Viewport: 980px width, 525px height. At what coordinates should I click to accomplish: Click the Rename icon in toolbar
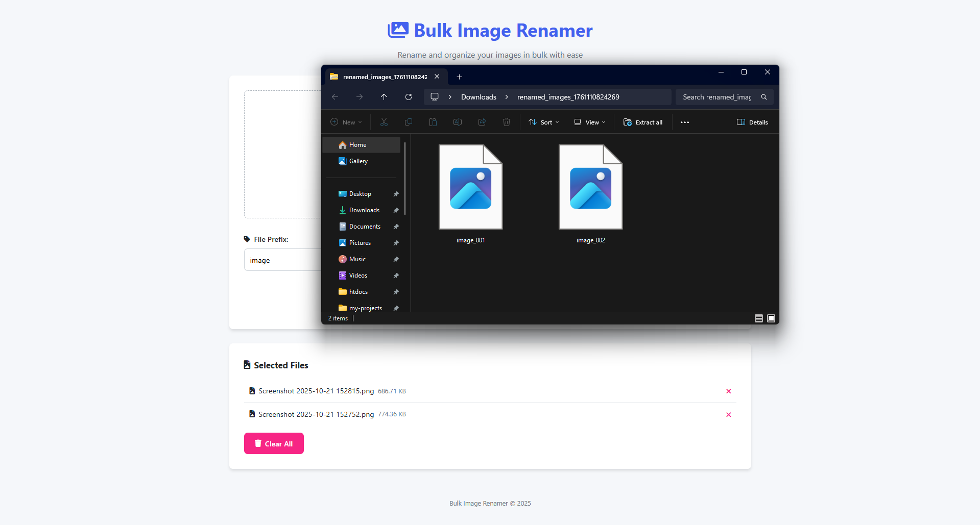(458, 122)
